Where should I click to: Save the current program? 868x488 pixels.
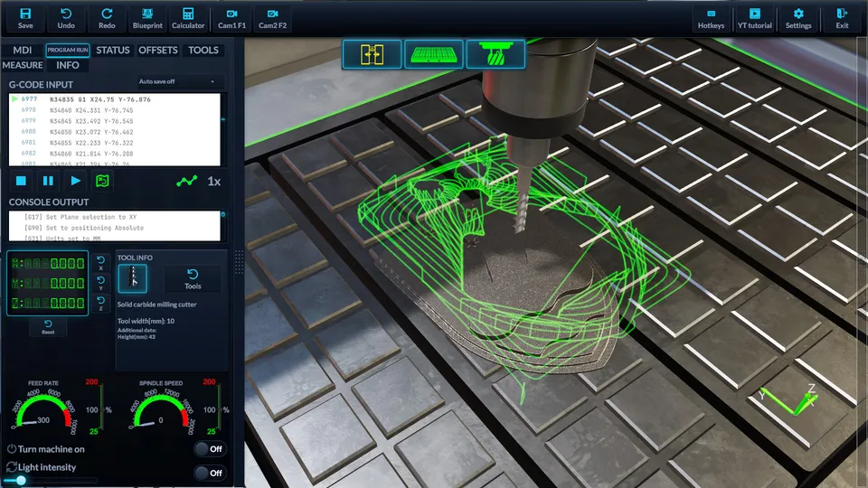tap(25, 18)
